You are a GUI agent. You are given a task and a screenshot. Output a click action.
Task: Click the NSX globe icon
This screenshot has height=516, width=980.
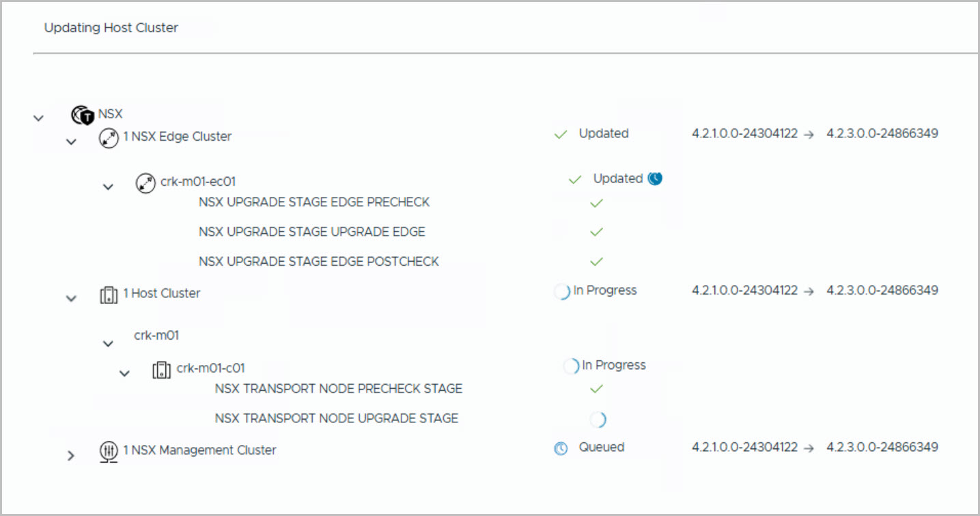click(x=82, y=115)
